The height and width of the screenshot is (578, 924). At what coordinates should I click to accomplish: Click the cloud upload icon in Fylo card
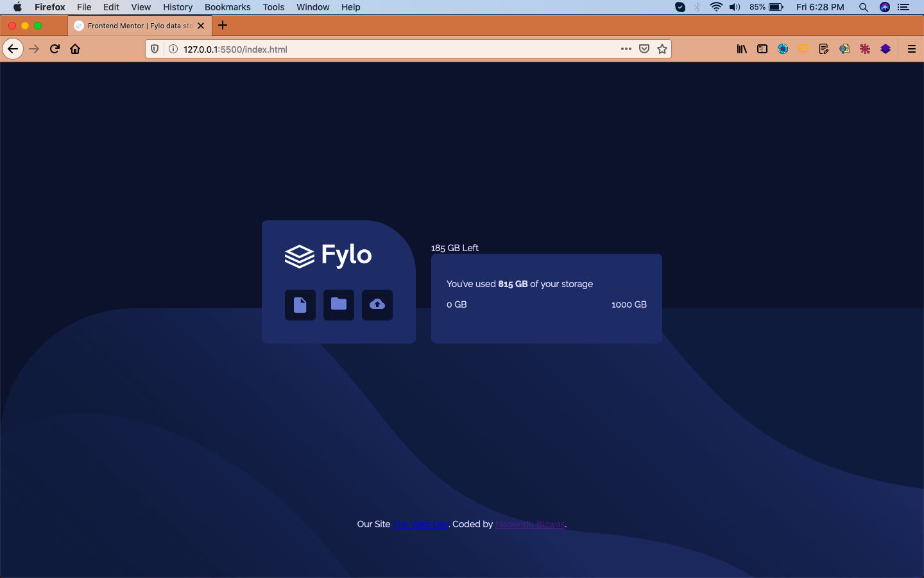click(x=377, y=304)
